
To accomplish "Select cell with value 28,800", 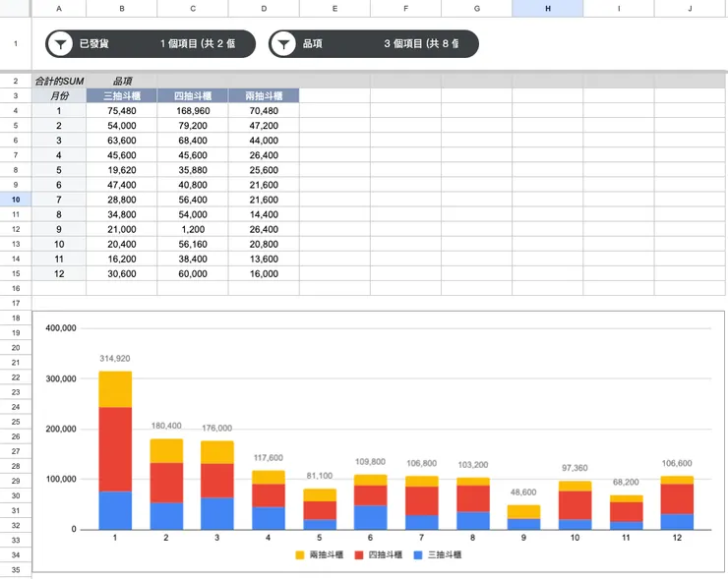I will (x=122, y=200).
